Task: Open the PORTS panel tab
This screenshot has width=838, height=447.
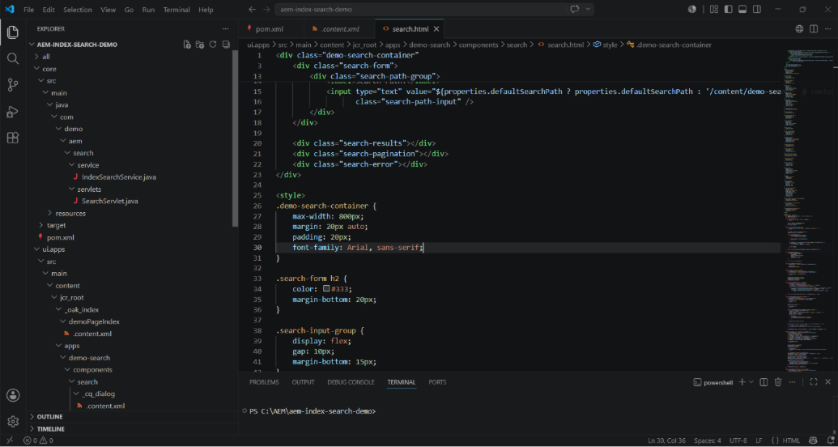Action: pyautogui.click(x=437, y=382)
